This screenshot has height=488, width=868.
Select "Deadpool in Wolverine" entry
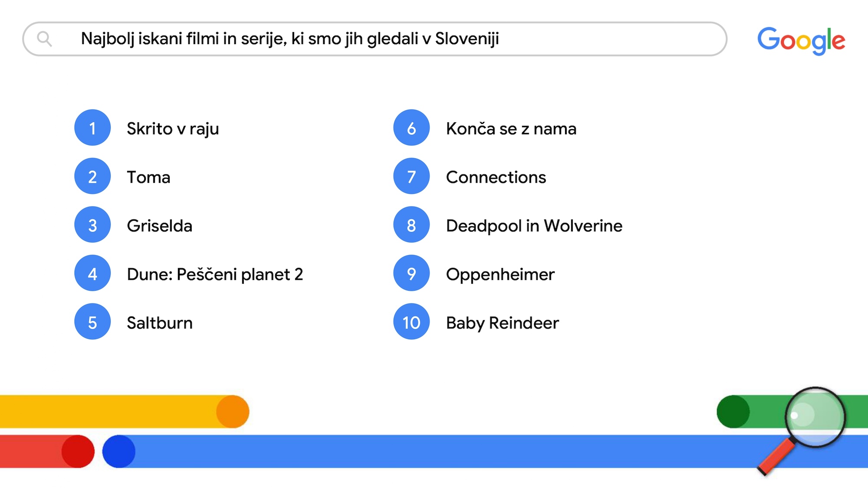[x=534, y=226]
